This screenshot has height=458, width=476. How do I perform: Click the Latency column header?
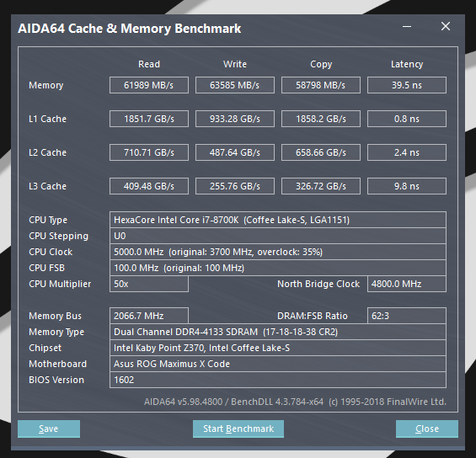407,64
